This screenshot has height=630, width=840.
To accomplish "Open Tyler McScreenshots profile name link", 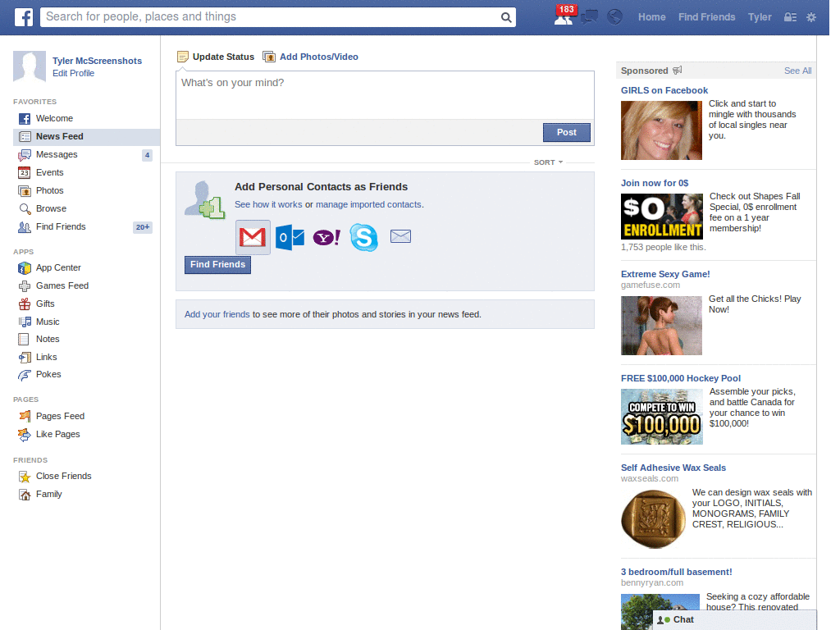I will [x=97, y=61].
